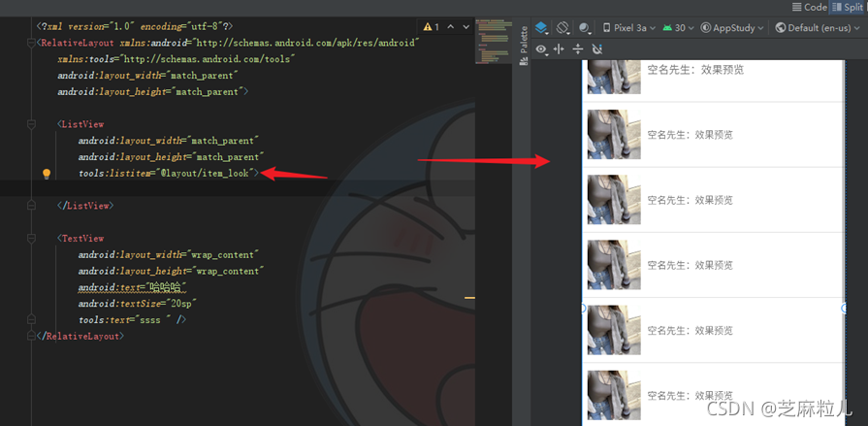The image size is (868, 426).
Task: Open the Palette side panel
Action: (x=523, y=40)
